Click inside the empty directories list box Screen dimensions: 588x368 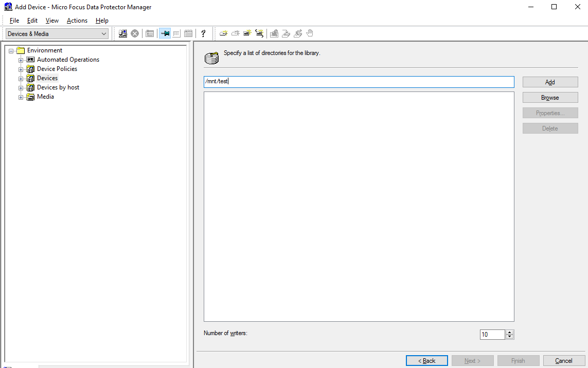(359, 207)
